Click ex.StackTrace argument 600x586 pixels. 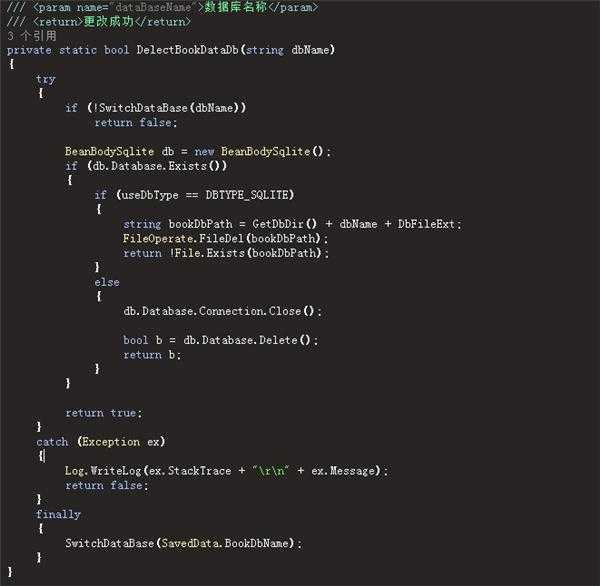(190, 471)
